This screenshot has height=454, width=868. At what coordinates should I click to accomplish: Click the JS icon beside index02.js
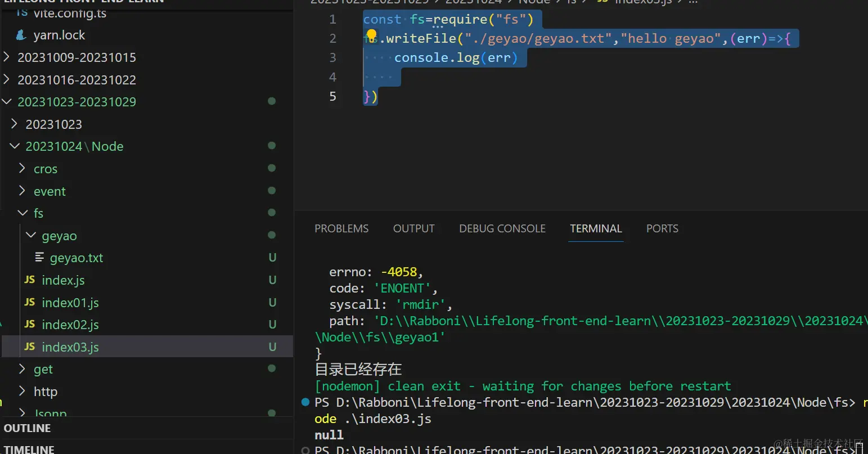coord(30,324)
